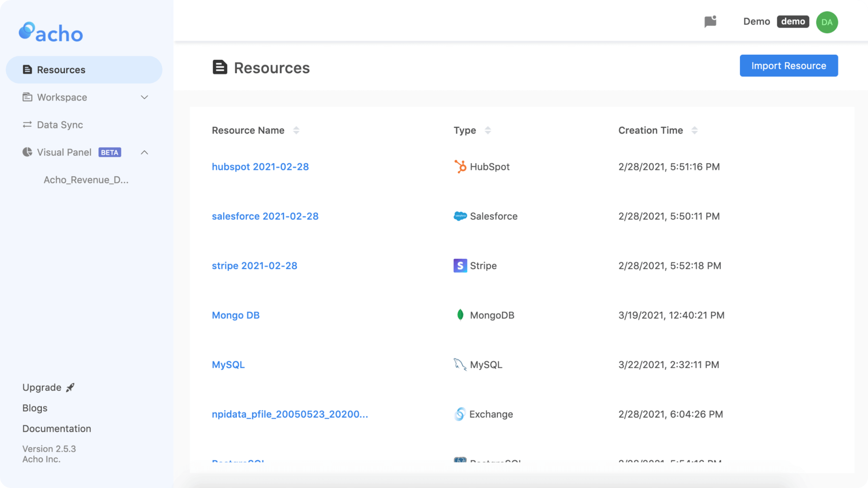
Task: Click the Acho Inc. footer text
Action: click(x=42, y=459)
